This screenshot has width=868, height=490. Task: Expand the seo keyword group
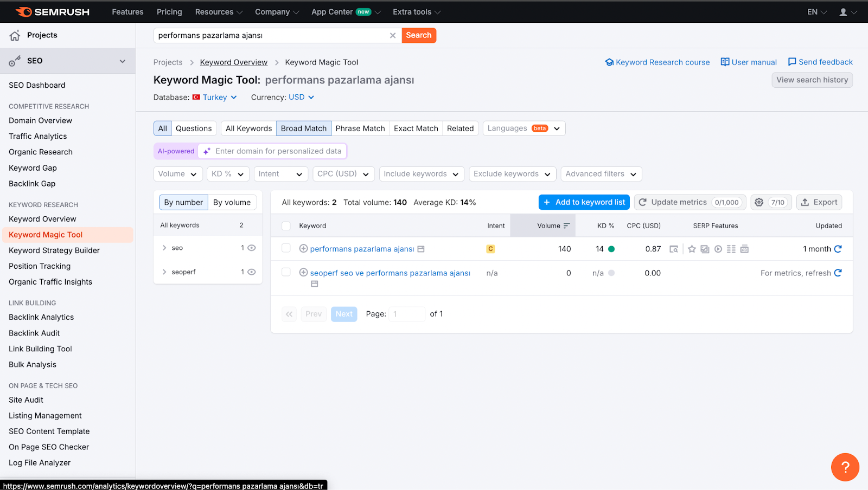(x=164, y=248)
